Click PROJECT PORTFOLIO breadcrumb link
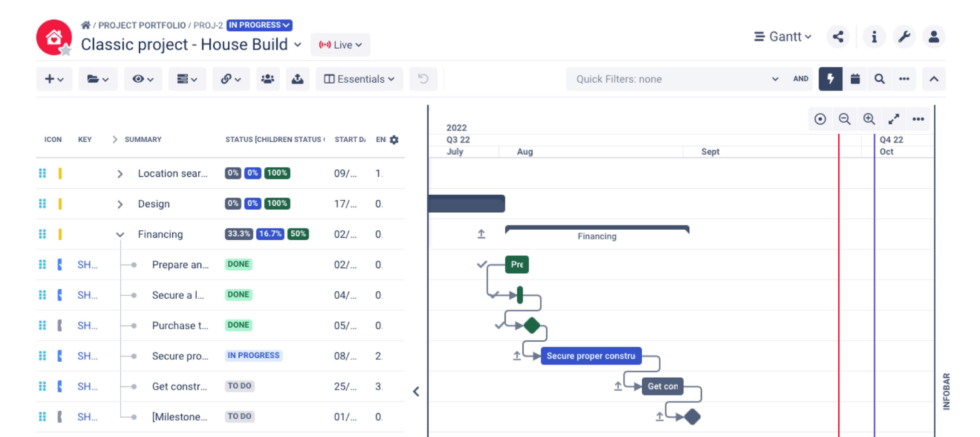This screenshot has height=437, width=980. click(142, 25)
